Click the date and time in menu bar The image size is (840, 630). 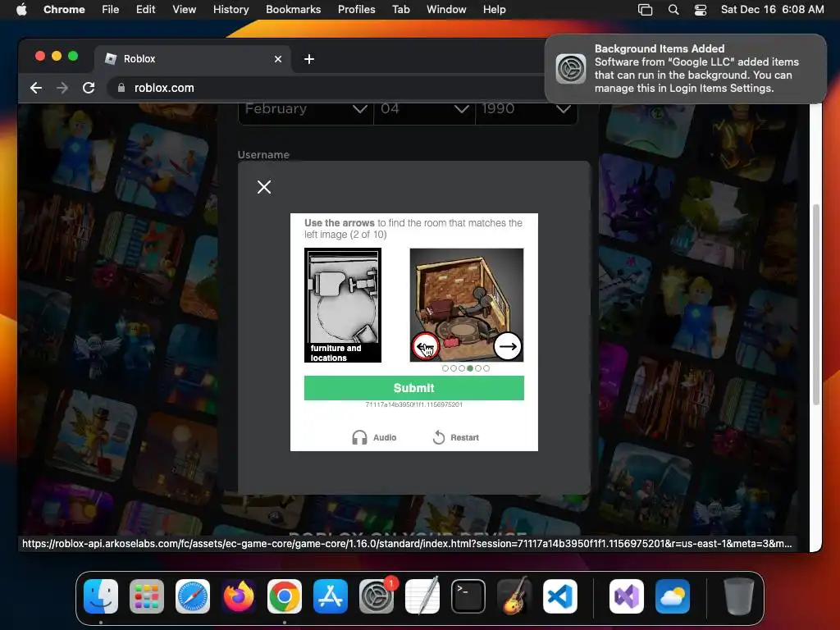[x=772, y=10]
